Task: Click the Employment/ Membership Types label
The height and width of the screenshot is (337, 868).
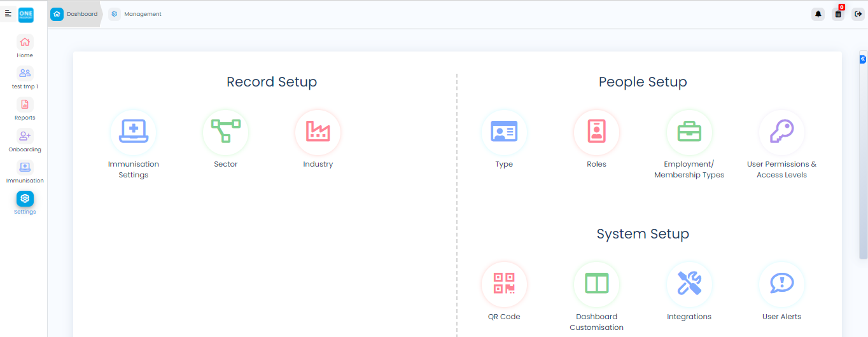Action: (689, 170)
